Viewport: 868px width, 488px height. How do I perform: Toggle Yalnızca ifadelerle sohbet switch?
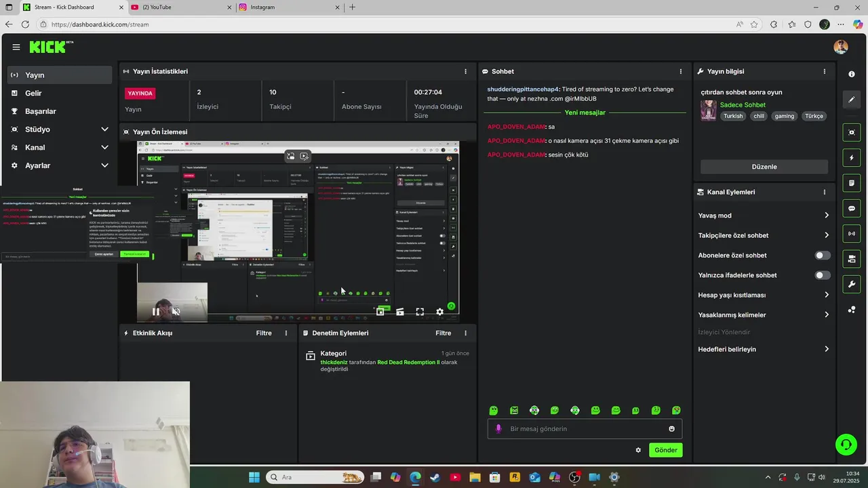pyautogui.click(x=822, y=275)
